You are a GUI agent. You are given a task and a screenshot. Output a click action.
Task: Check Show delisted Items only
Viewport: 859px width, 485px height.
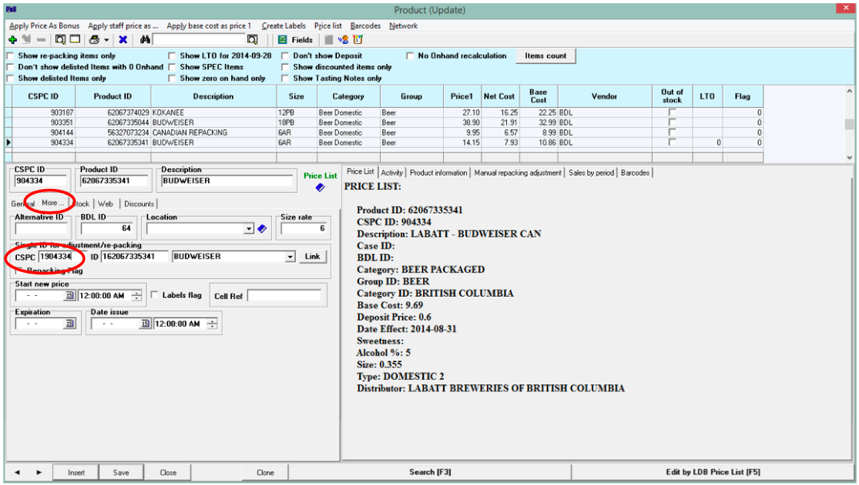tap(10, 78)
